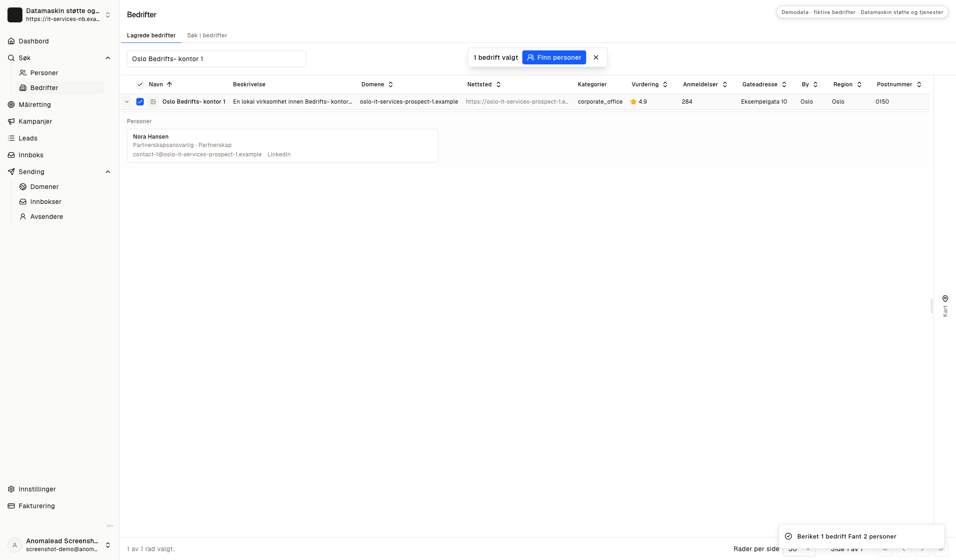The height and width of the screenshot is (560, 956).
Task: Click the company search input field
Action: tap(217, 59)
